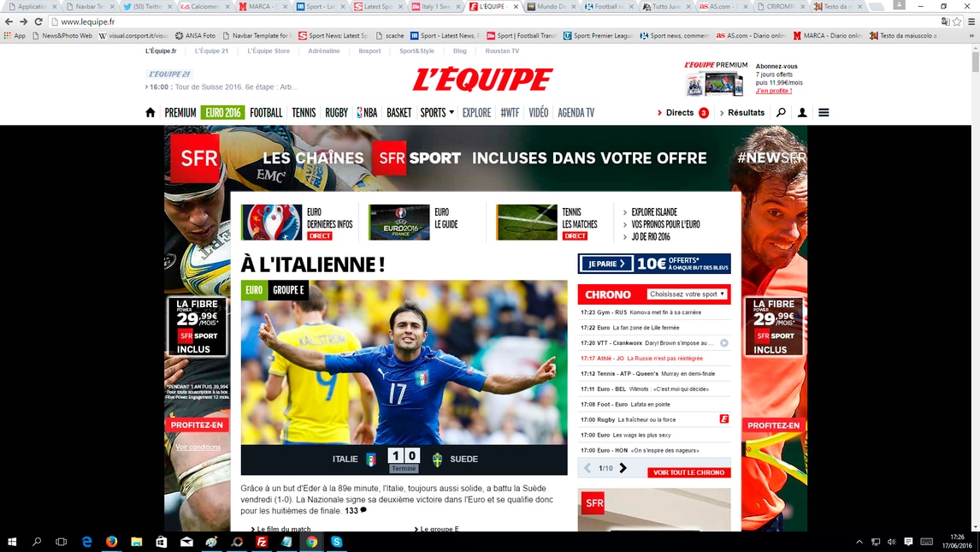Reload the page

click(x=38, y=21)
